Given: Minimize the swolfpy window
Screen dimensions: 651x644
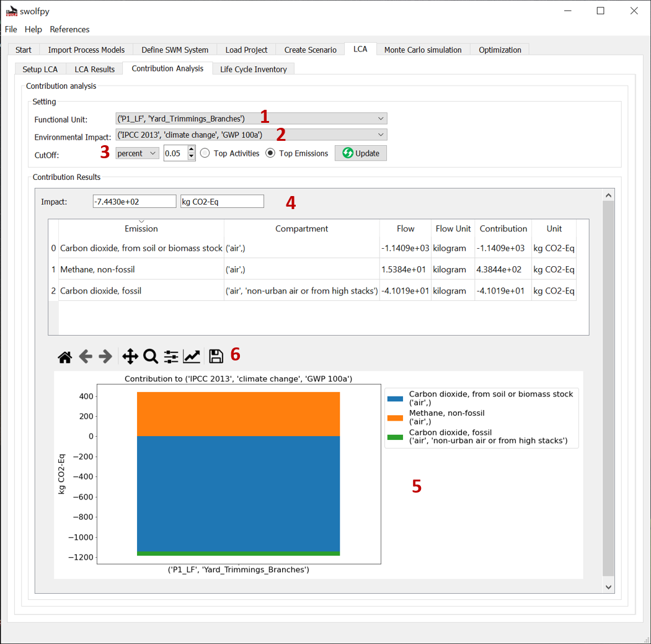Looking at the screenshot, I should click(567, 11).
